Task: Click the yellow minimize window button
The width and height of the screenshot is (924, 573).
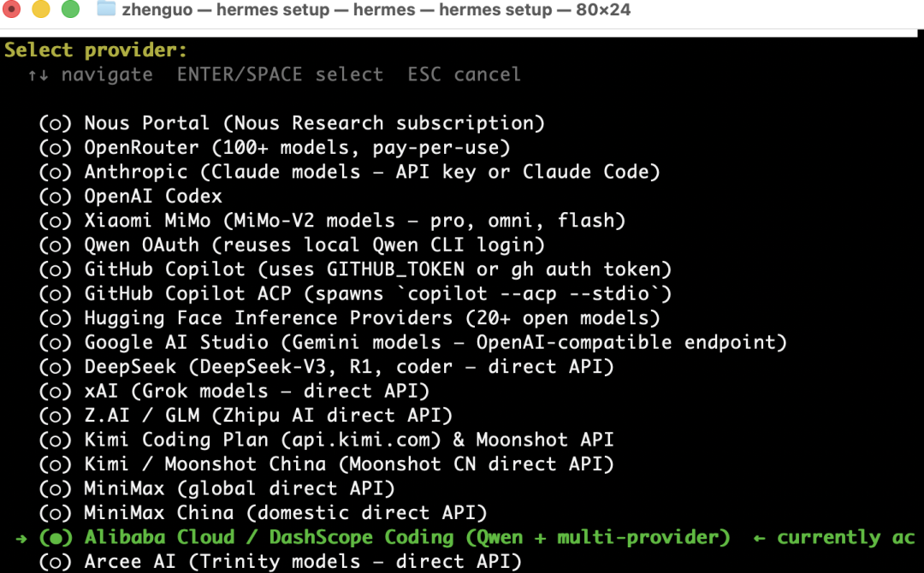Action: tap(40, 9)
